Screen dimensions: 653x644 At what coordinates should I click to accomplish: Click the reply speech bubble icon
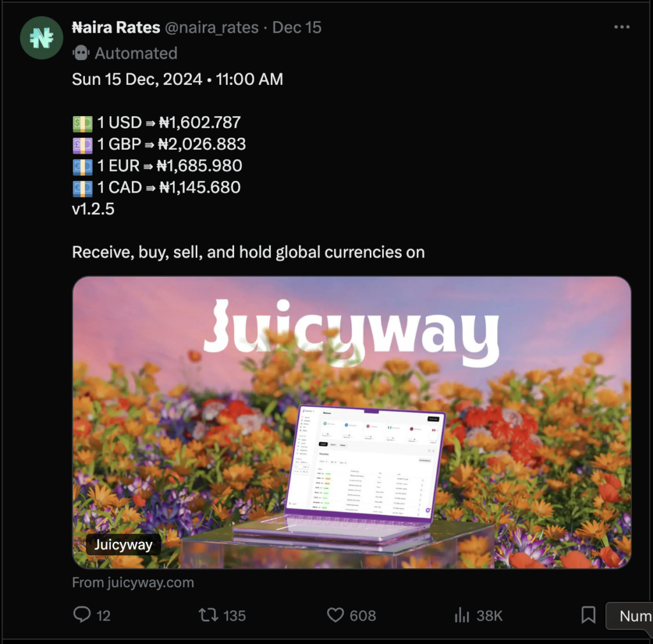[x=82, y=615]
